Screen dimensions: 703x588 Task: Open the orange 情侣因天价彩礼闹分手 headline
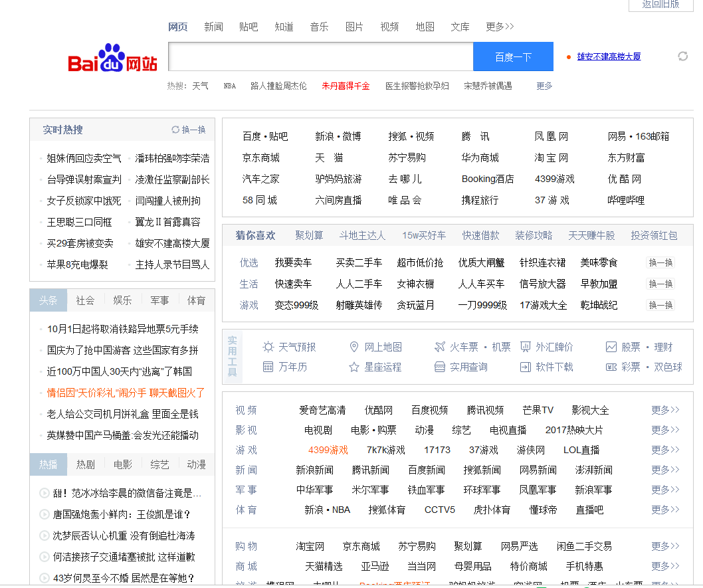point(126,393)
